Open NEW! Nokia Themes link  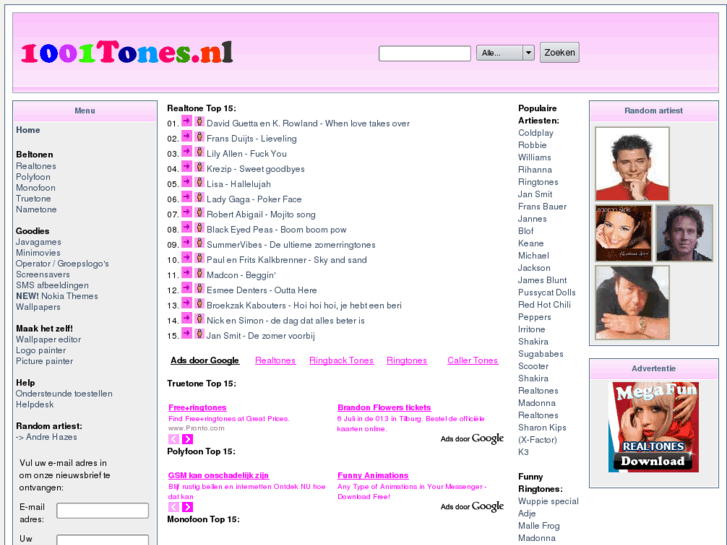(x=57, y=296)
